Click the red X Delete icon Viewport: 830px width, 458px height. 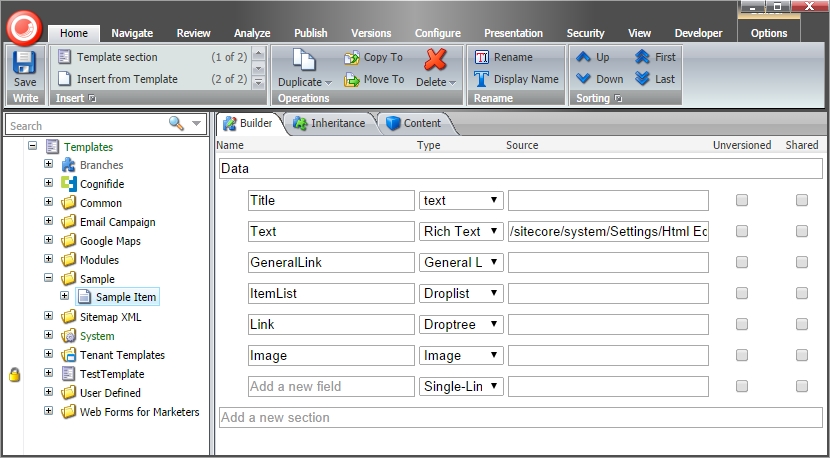coord(435,60)
